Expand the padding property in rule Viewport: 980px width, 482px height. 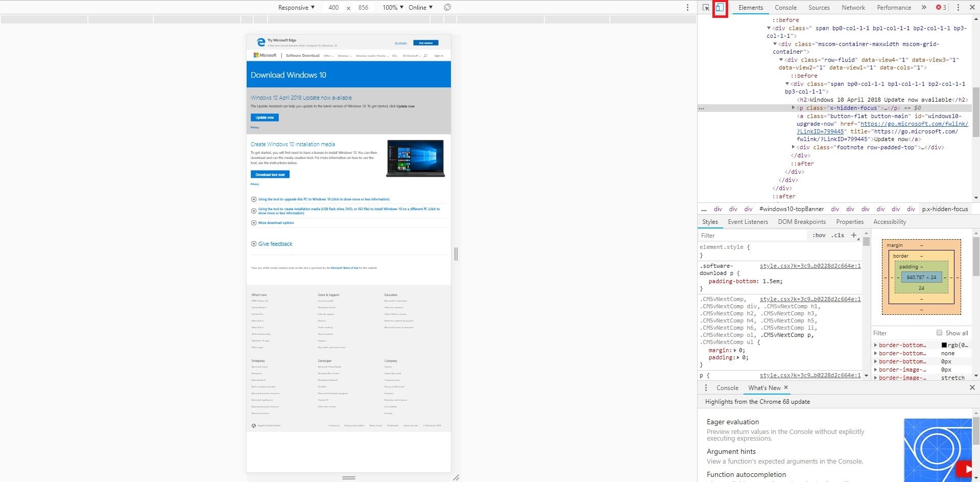point(738,357)
